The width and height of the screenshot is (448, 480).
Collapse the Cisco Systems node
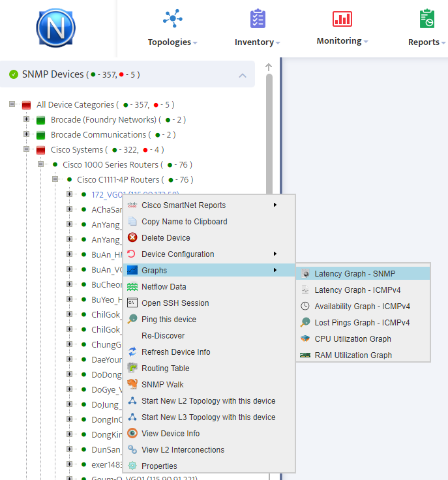click(x=26, y=149)
